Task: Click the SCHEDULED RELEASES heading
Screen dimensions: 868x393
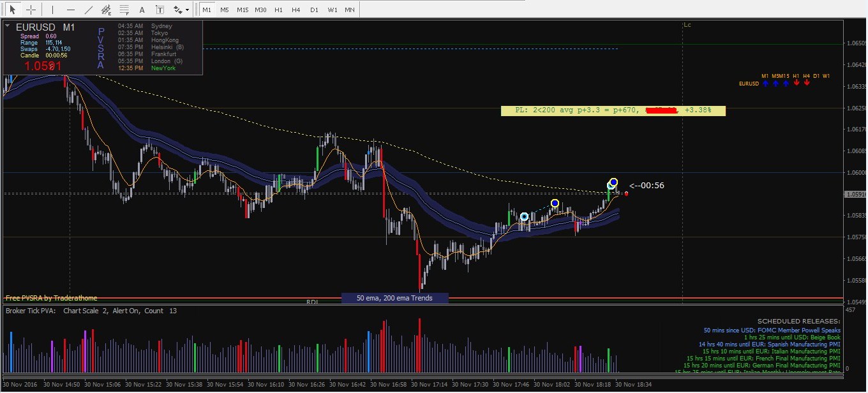Action: click(x=798, y=321)
